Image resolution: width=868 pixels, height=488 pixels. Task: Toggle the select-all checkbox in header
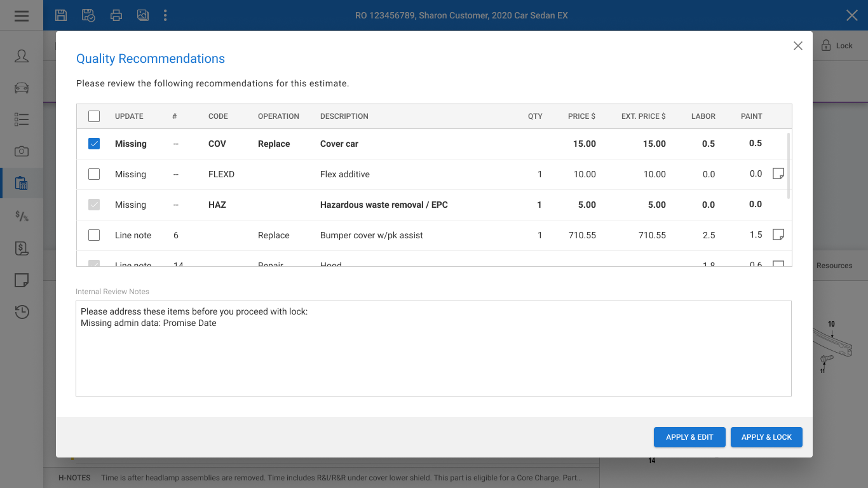pyautogui.click(x=94, y=116)
